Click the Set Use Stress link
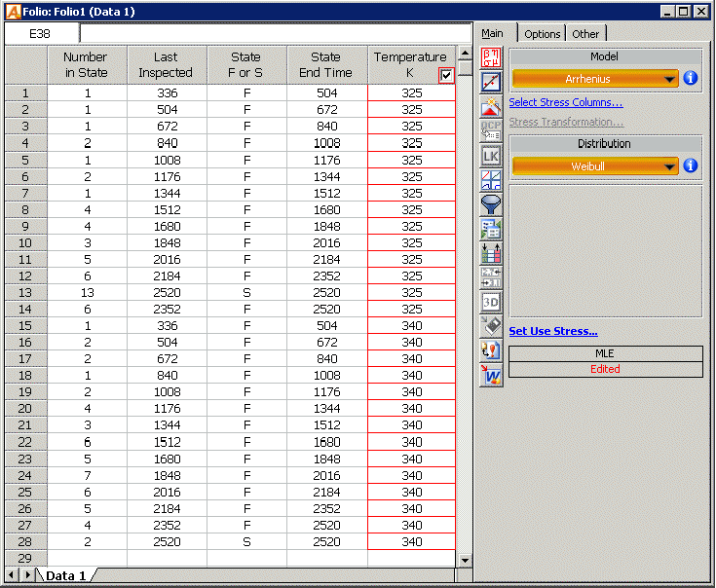This screenshot has height=588, width=716. (x=553, y=331)
